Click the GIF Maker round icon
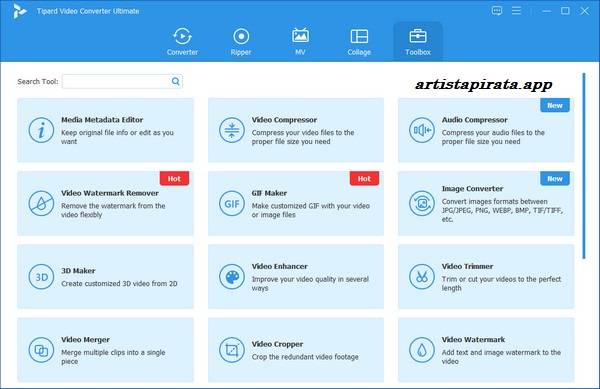 (232, 203)
